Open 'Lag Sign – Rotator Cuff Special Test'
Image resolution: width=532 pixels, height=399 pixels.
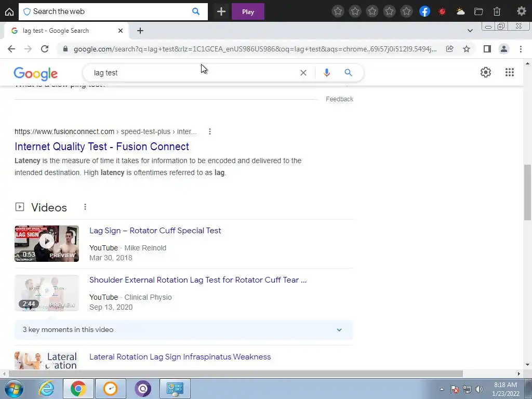pos(155,231)
